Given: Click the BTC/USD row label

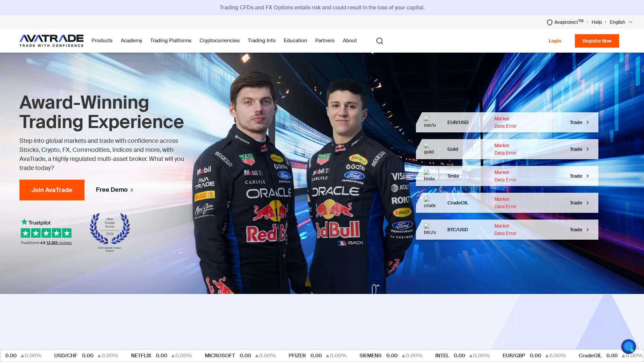Looking at the screenshot, I should [458, 230].
